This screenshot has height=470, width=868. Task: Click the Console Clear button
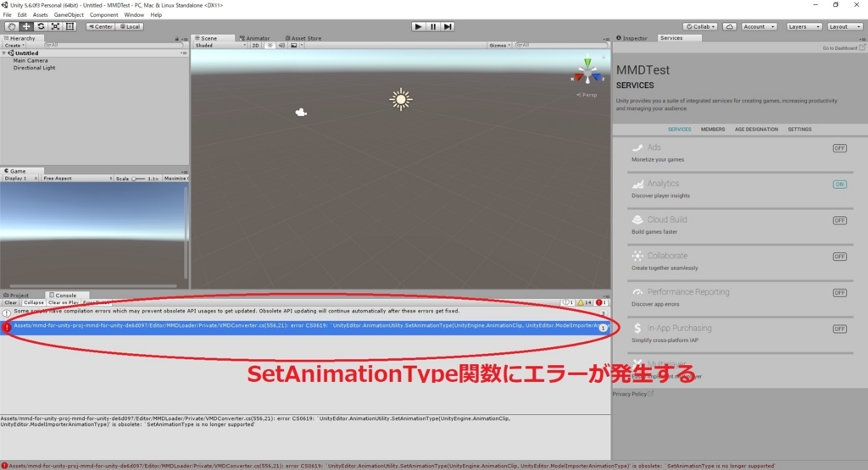[x=10, y=302]
